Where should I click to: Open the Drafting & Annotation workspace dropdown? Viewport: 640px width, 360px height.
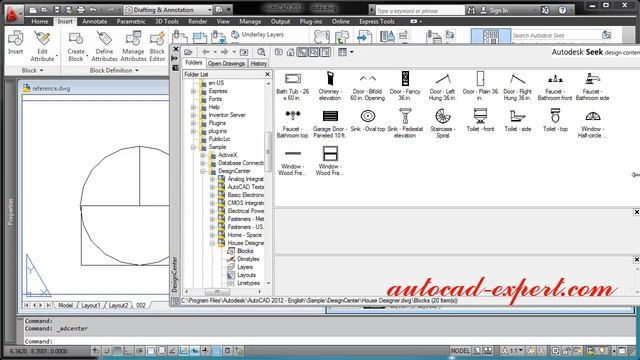pos(168,9)
